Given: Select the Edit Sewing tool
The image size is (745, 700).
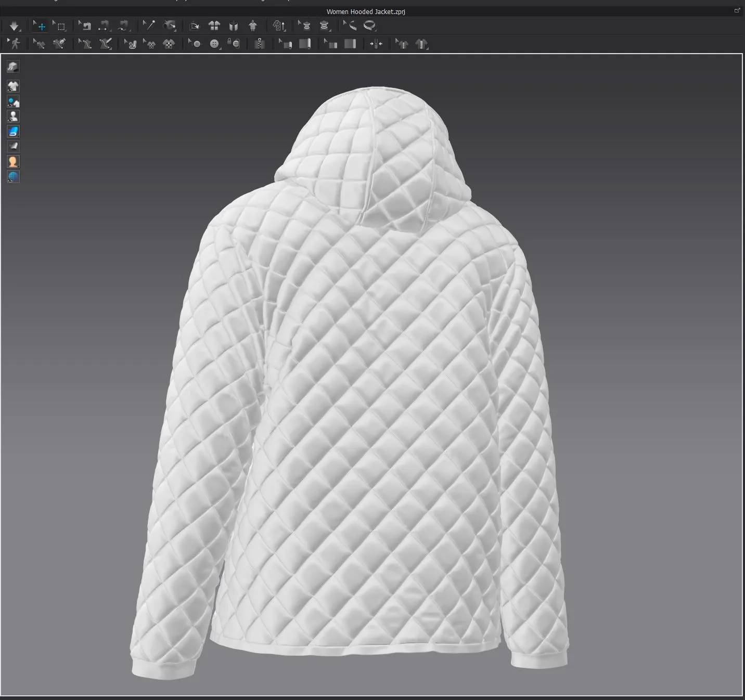Looking at the screenshot, I should (x=38, y=44).
